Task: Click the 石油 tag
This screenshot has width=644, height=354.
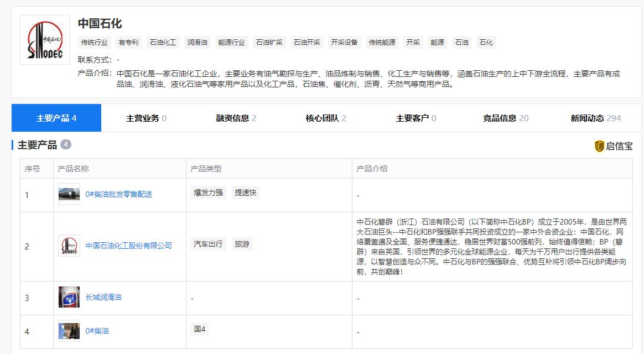Action: click(461, 42)
